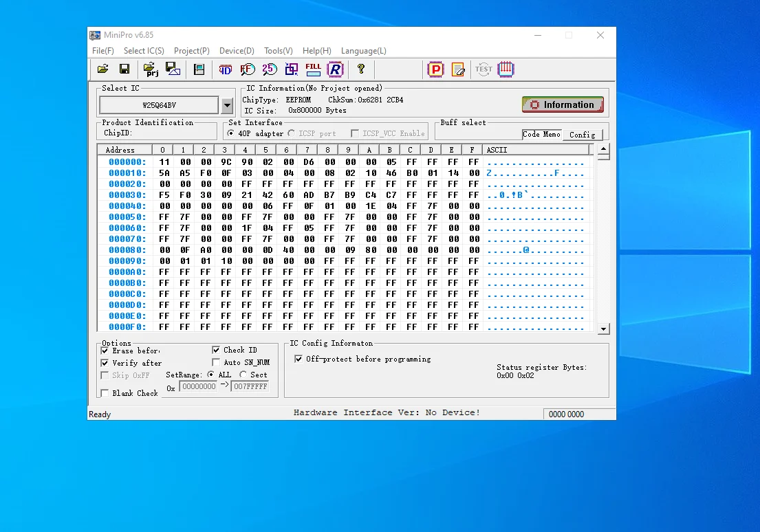Viewport: 760px width, 532px height.
Task: Toggle the ICSP_VCC Enable checkbox
Action: (355, 133)
